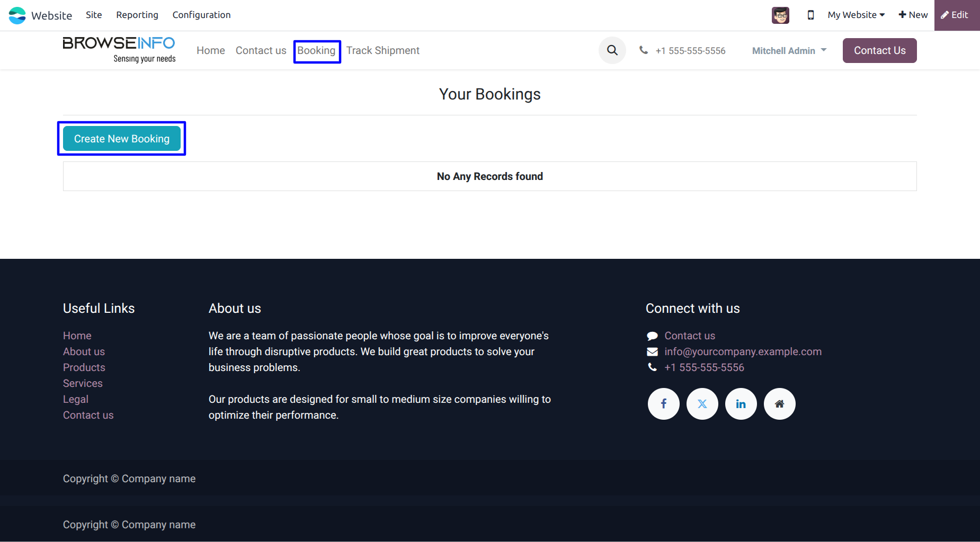Viewport: 980px width, 542px height.
Task: Open the Configuration menu
Action: (x=201, y=15)
